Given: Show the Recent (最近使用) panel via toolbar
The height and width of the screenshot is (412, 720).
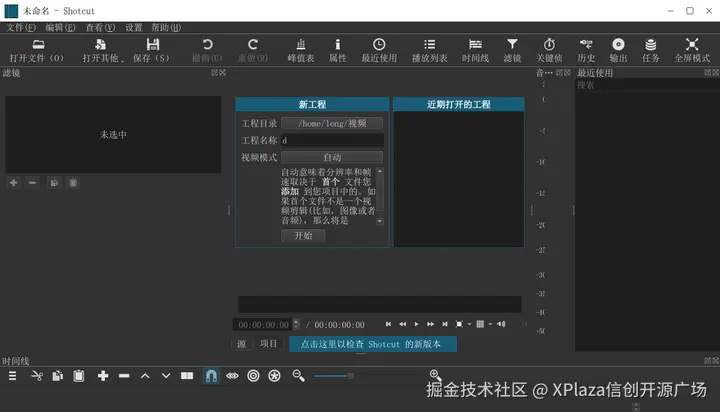Looking at the screenshot, I should 379,51.
